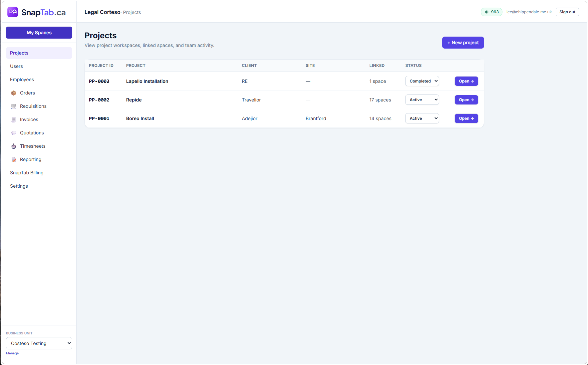This screenshot has width=588, height=365.
Task: Open Settings in the sidebar
Action: tap(39, 186)
